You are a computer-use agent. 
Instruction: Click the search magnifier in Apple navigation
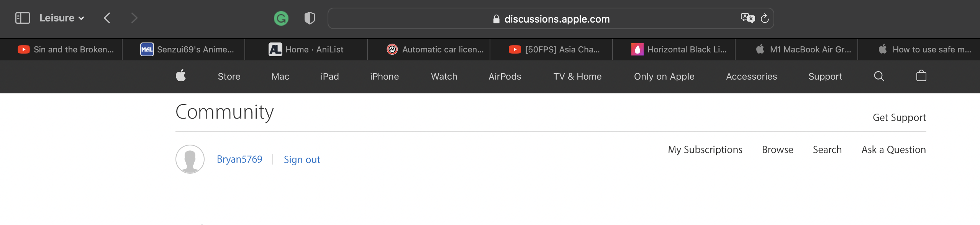click(x=879, y=77)
